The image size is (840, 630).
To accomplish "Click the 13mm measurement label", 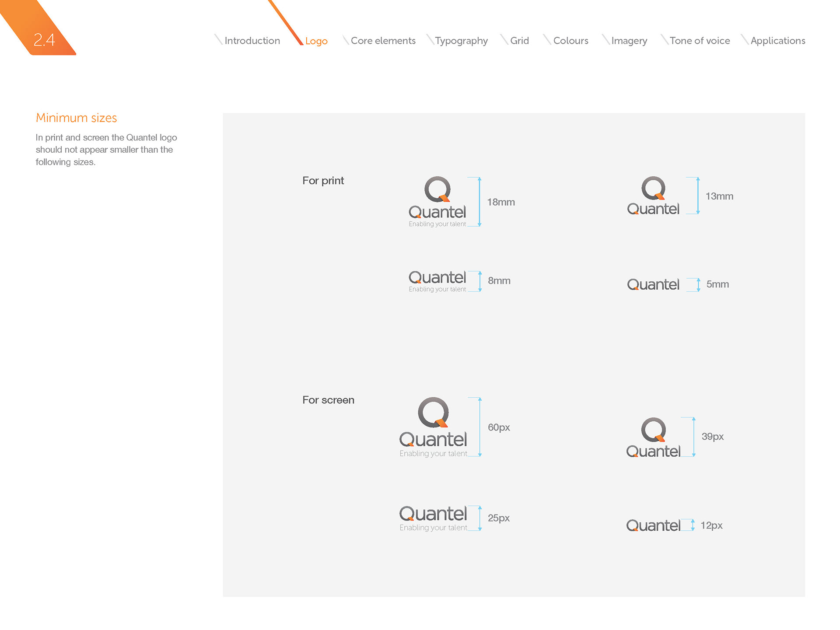I will 719,196.
